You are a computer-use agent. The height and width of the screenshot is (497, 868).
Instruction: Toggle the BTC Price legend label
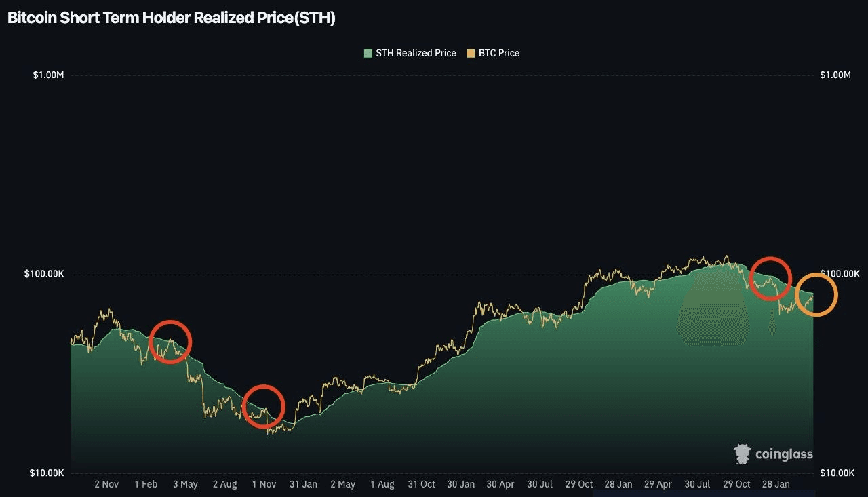499,53
